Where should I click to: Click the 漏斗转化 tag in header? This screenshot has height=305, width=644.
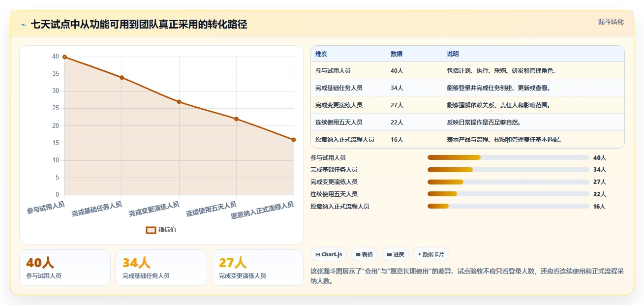pyautogui.click(x=611, y=22)
